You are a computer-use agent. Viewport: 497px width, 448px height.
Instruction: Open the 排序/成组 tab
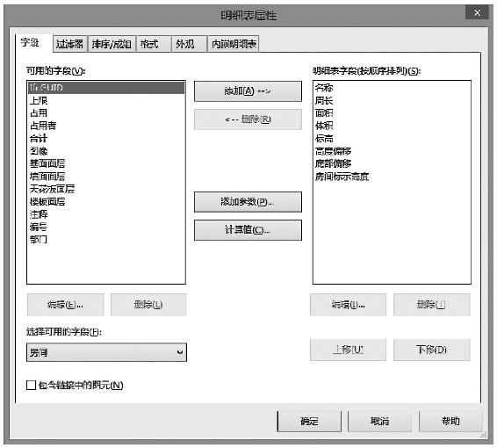[112, 44]
